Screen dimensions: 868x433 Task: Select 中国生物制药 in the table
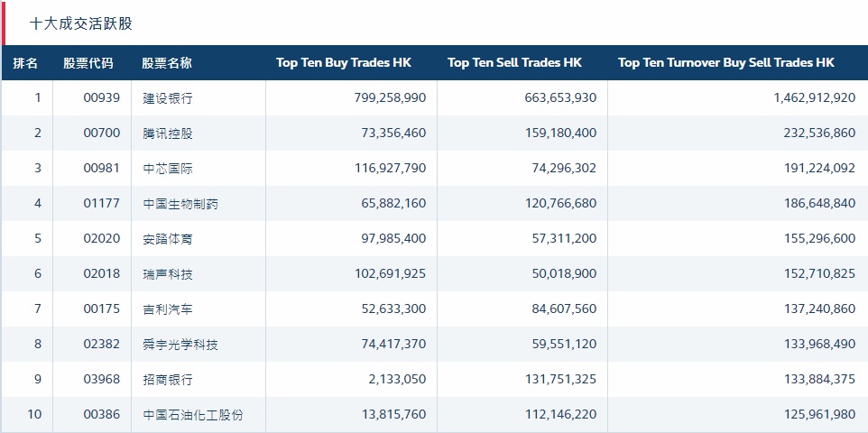coord(180,204)
